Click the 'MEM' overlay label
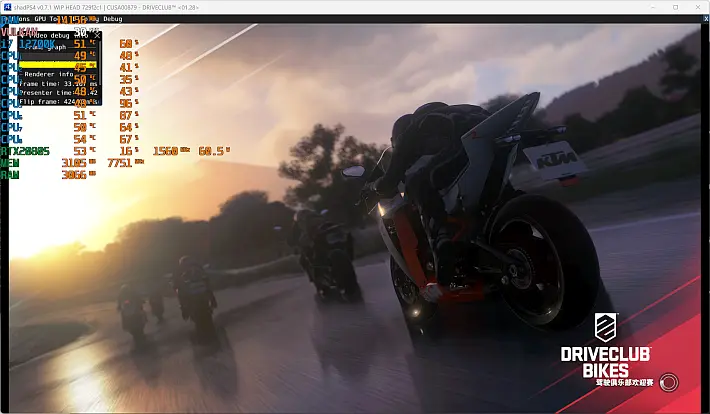This screenshot has height=414, width=710. coord(10,163)
